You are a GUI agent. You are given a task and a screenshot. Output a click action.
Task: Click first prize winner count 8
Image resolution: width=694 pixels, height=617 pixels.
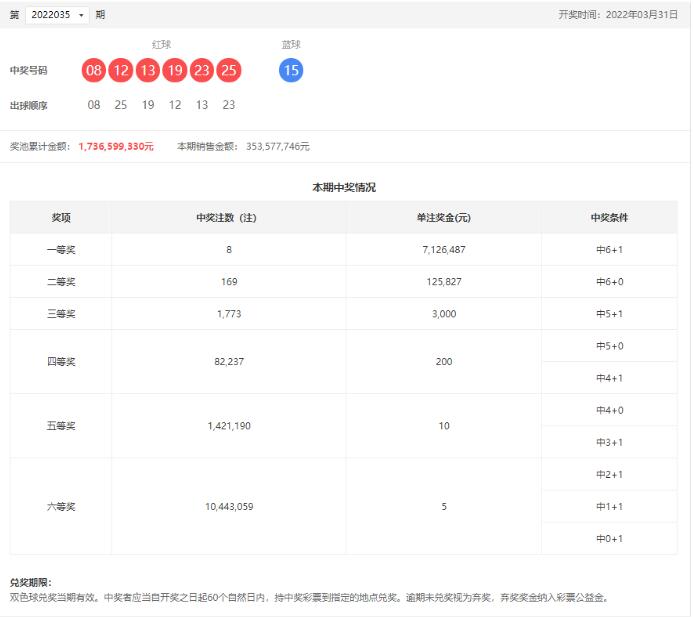point(229,250)
